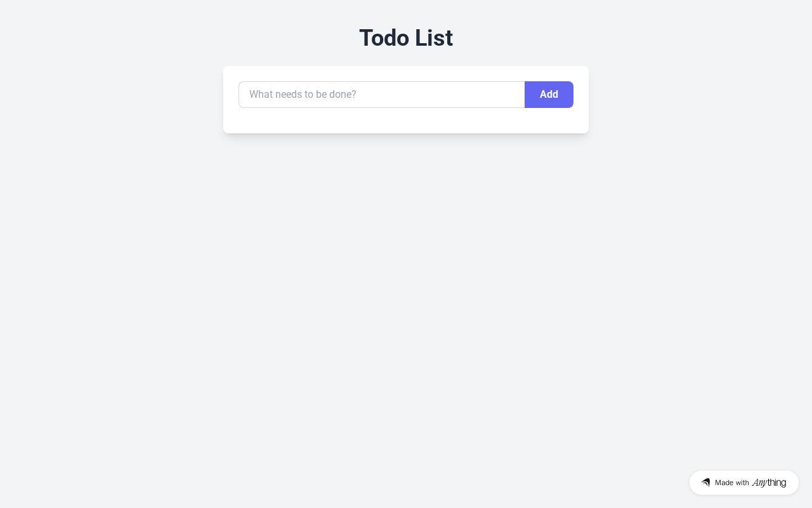Click the word 'What' in the input placeholder
Image resolution: width=812 pixels, height=508 pixels.
[x=261, y=95]
